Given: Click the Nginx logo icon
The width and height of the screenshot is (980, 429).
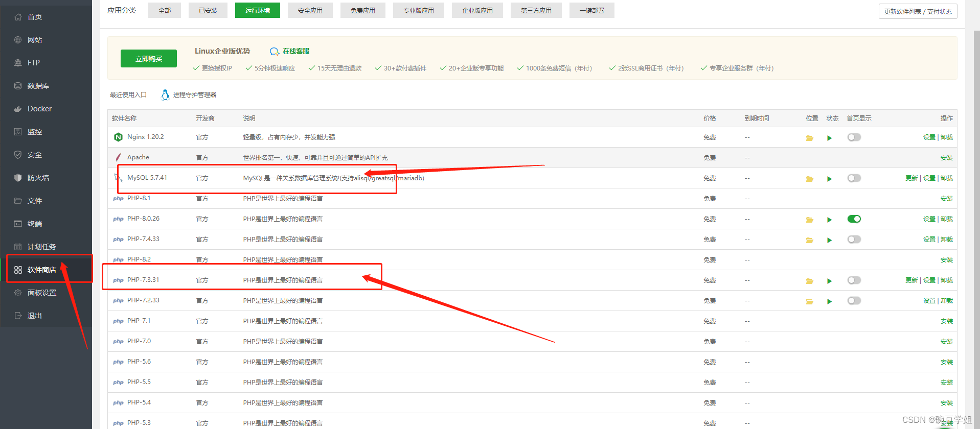Looking at the screenshot, I should pyautogui.click(x=118, y=137).
